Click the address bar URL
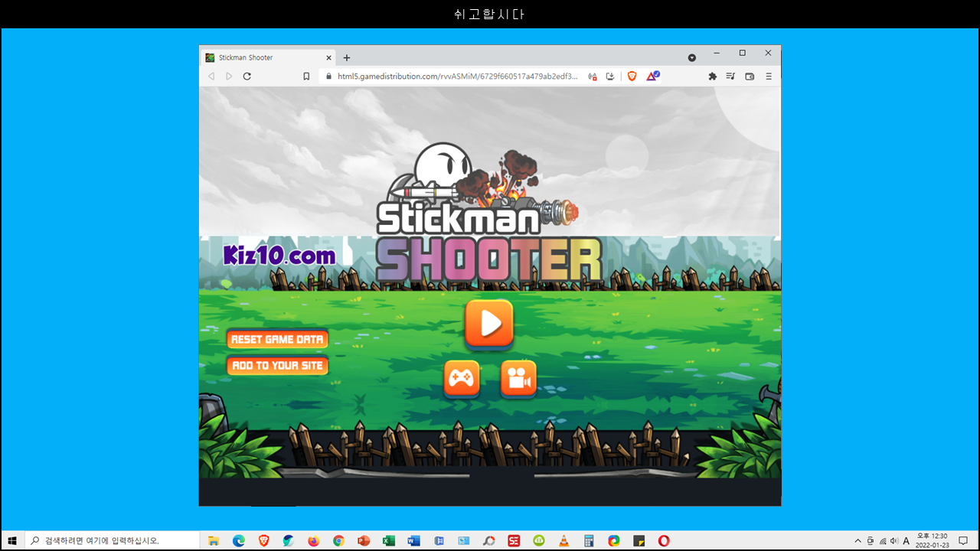The image size is (980, 551). point(458,77)
